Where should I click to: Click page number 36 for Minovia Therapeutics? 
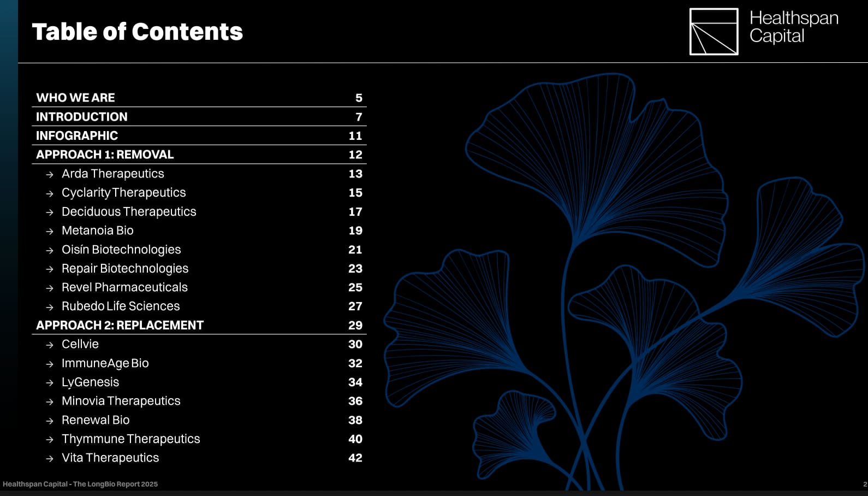click(355, 401)
